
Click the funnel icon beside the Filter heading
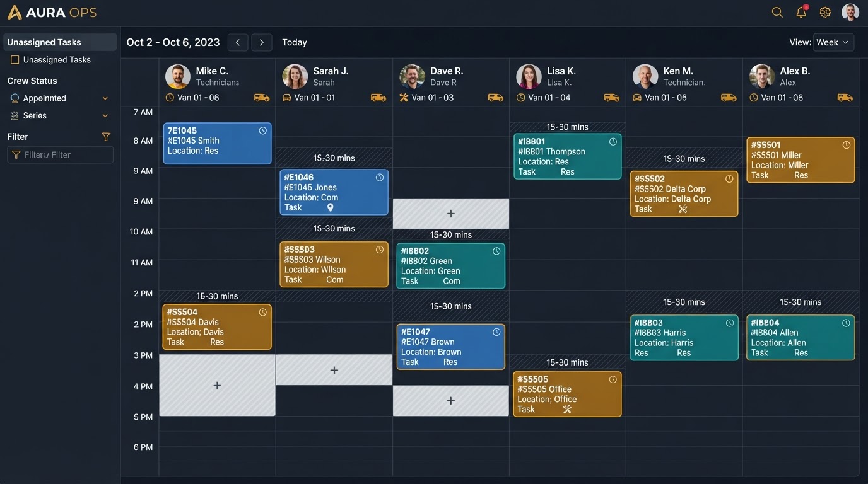(106, 137)
